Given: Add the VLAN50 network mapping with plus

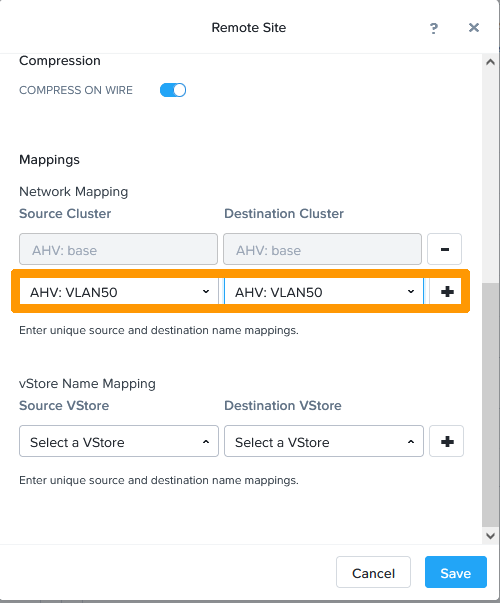Looking at the screenshot, I should pyautogui.click(x=447, y=292).
